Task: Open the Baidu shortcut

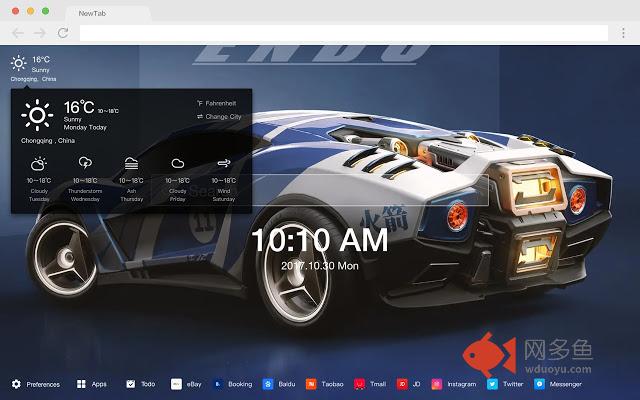Action: [x=279, y=384]
